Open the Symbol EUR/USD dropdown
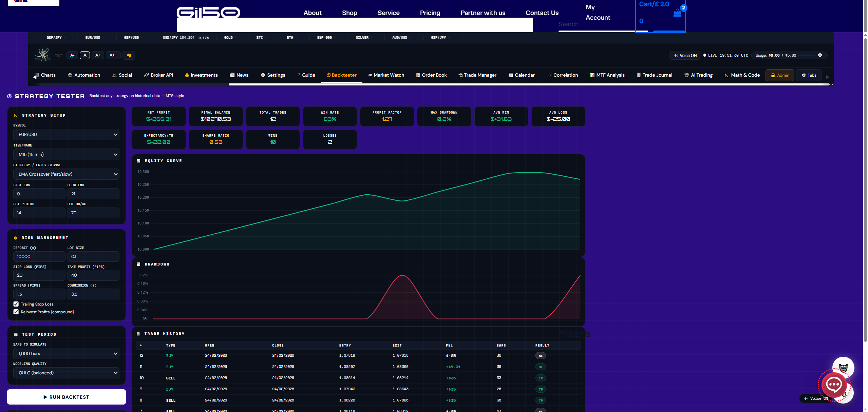868x412 pixels. [66, 135]
